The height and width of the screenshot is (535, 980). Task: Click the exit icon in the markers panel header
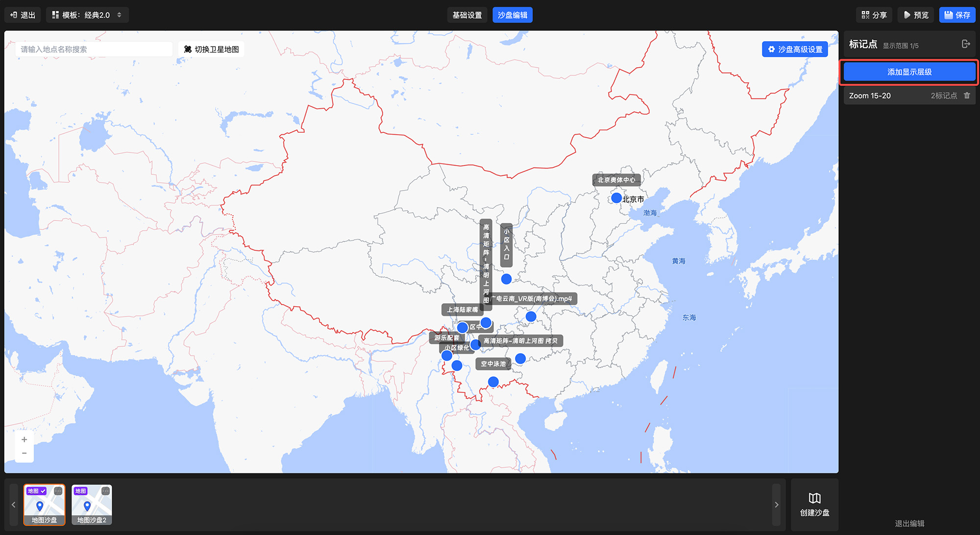(x=965, y=44)
